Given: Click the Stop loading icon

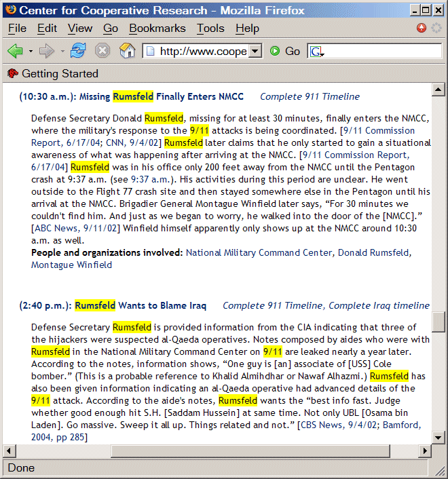Looking at the screenshot, I should 102,51.
